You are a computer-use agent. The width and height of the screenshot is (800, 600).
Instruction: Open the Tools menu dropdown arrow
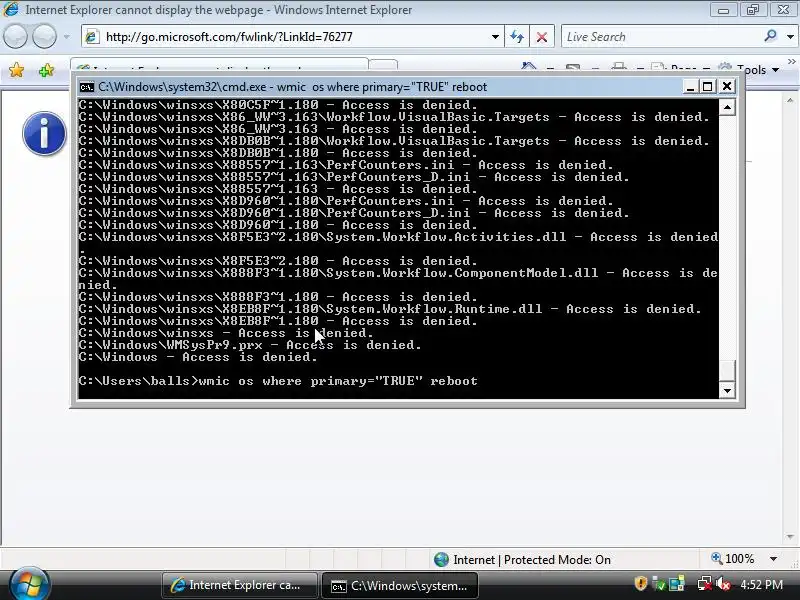[776, 70]
